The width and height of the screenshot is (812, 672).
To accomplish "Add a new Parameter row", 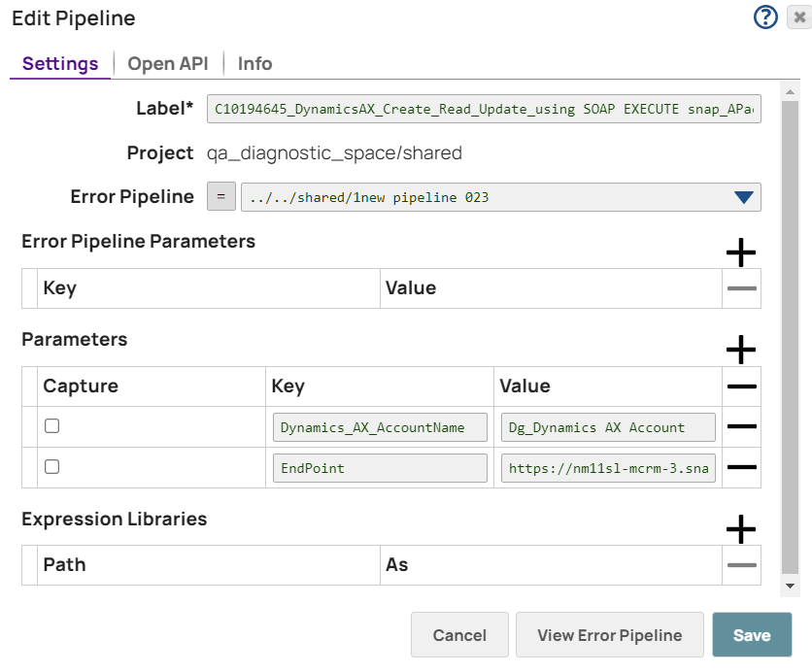I will point(740,350).
